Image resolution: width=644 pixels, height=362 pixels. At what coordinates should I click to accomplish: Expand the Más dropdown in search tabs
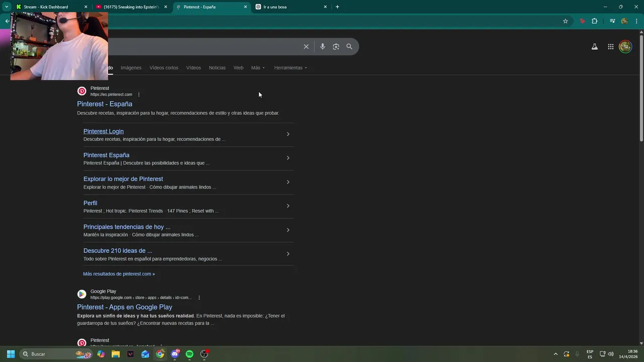point(258,68)
